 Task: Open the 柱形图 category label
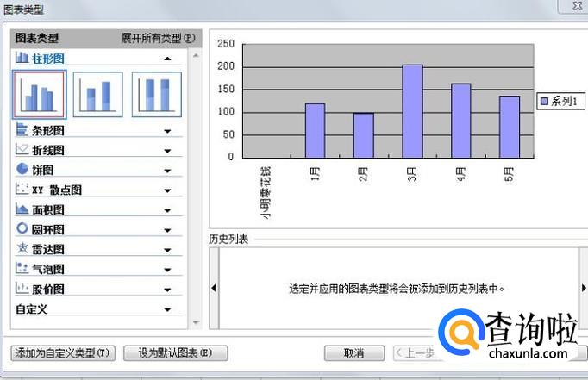(x=48, y=59)
